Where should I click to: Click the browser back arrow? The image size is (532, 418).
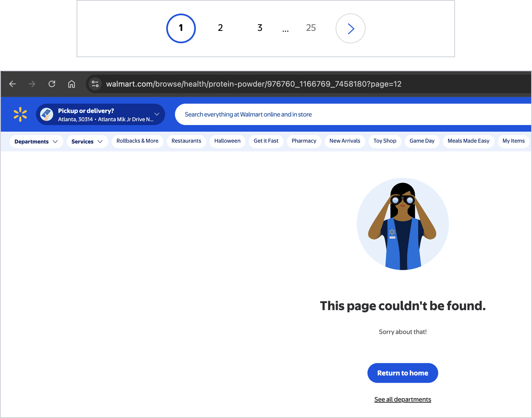click(12, 84)
